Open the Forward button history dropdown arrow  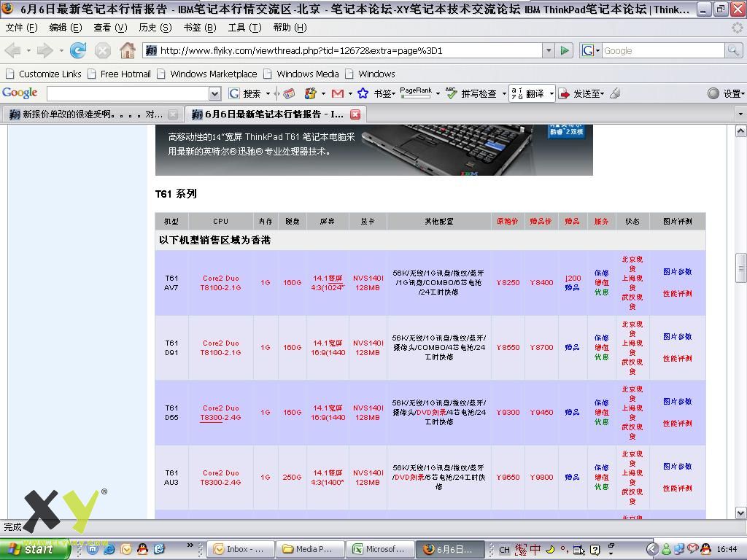pyautogui.click(x=61, y=50)
